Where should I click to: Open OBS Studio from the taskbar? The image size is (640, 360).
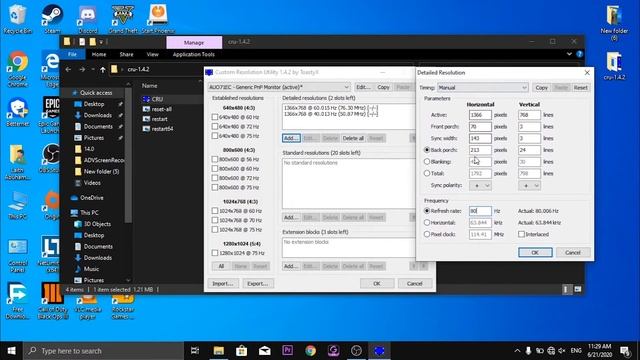coord(356,351)
